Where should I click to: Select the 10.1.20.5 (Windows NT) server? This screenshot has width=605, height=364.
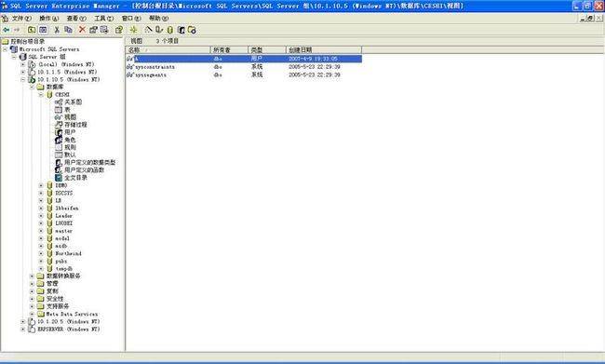68,321
